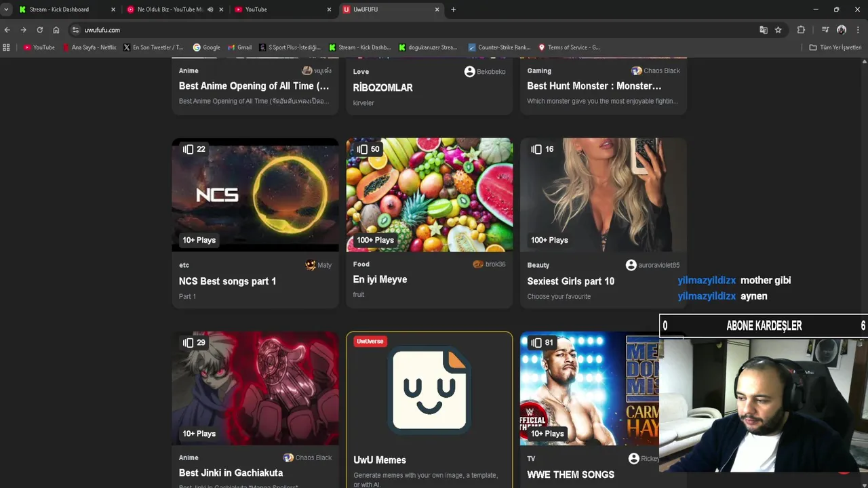This screenshot has height=488, width=868.
Task: Click Best Anime Opening of All Time title
Action: coord(254,86)
